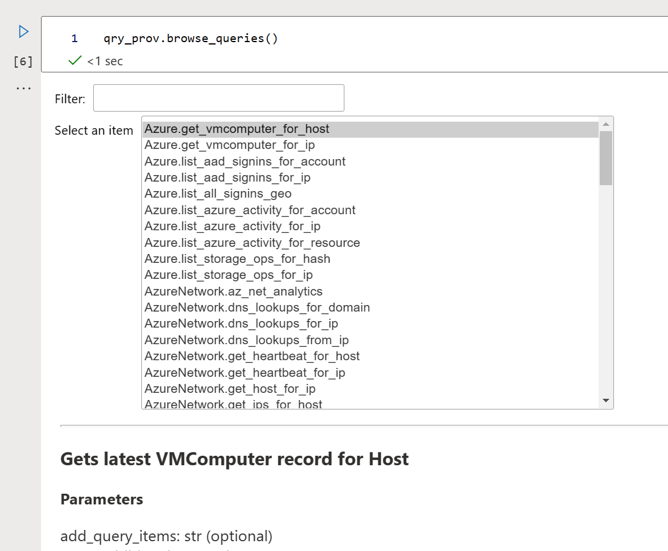
Task: Pick Azure.list_storage_ops_for_hash
Action: pos(236,259)
